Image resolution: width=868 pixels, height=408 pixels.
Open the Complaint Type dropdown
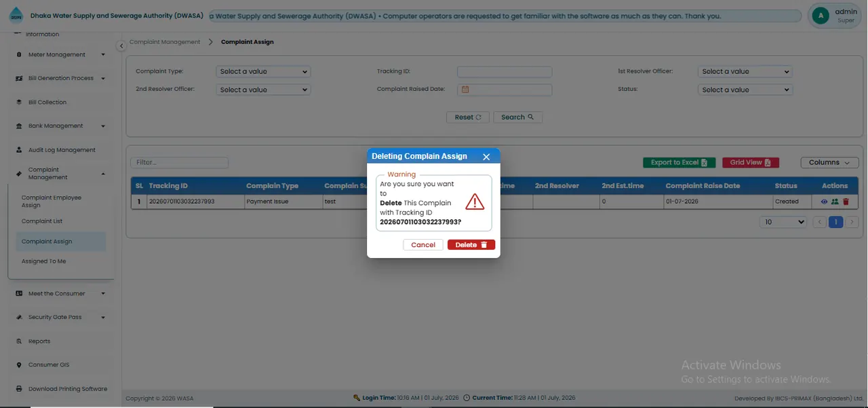point(263,71)
